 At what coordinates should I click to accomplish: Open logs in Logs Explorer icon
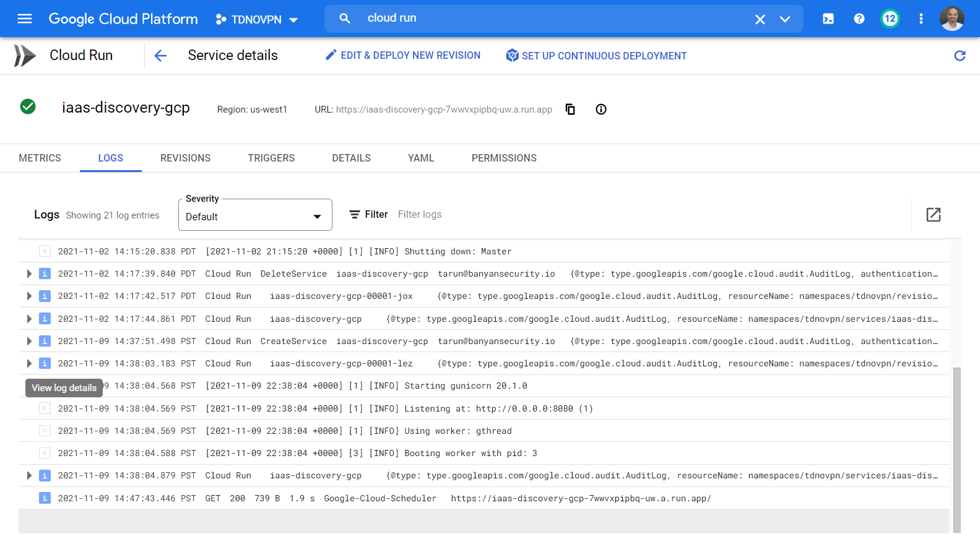tap(933, 215)
